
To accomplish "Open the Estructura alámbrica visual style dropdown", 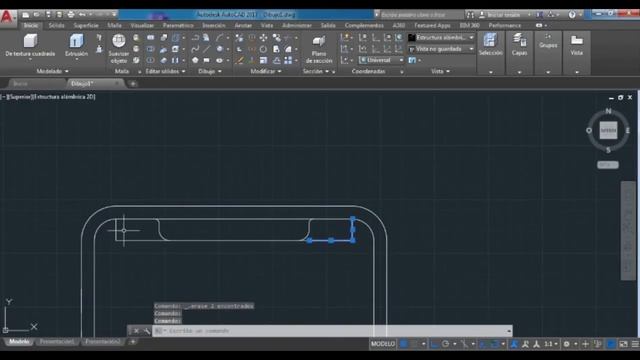I will 442,38.
